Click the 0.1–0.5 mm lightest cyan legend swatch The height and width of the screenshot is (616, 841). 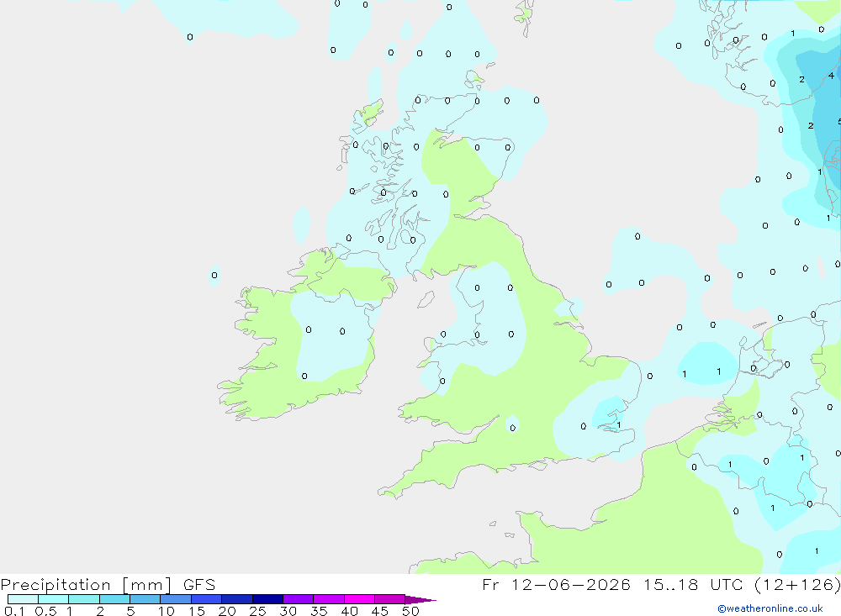click(23, 599)
